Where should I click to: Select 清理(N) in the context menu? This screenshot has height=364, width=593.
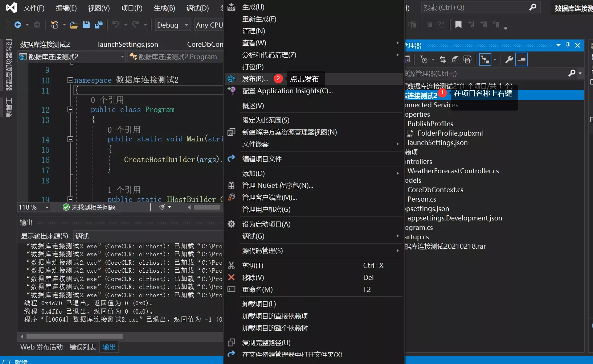314,31
